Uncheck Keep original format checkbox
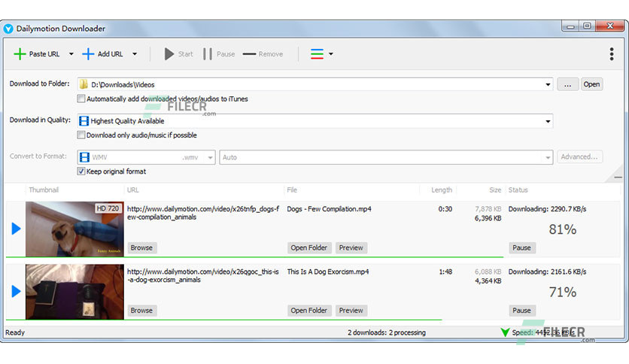 (81, 171)
